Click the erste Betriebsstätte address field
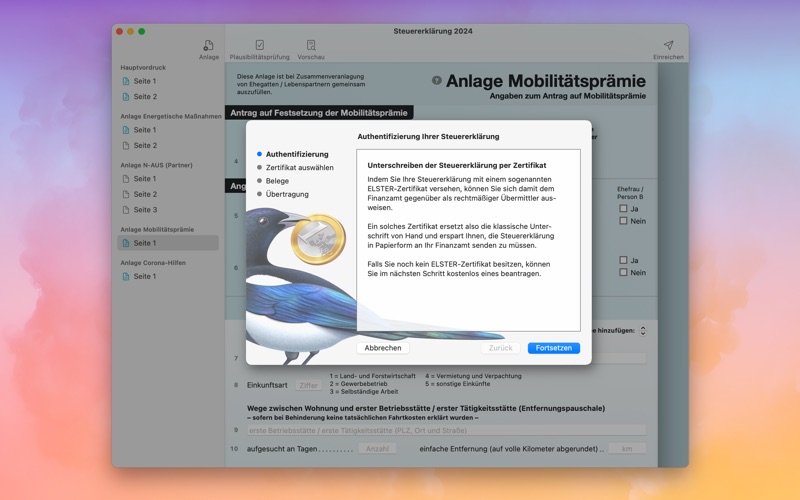 446,430
